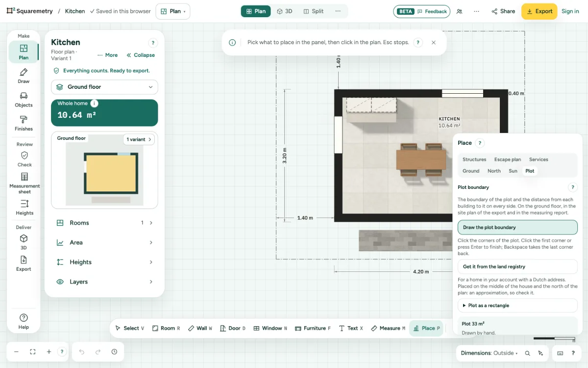Screen dimensions: 588x368
Task: Open the Ground floor dropdown
Action: (104, 87)
